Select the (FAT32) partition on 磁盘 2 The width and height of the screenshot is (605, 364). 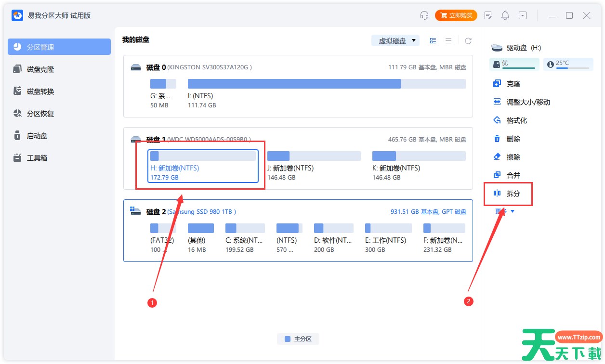point(163,238)
